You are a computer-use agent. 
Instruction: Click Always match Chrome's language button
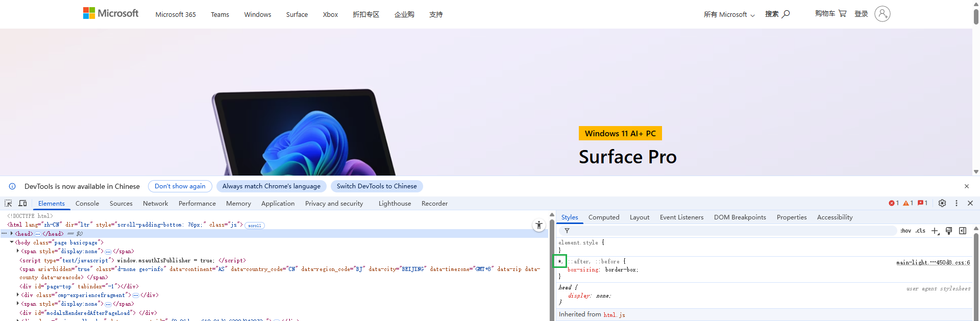point(272,186)
